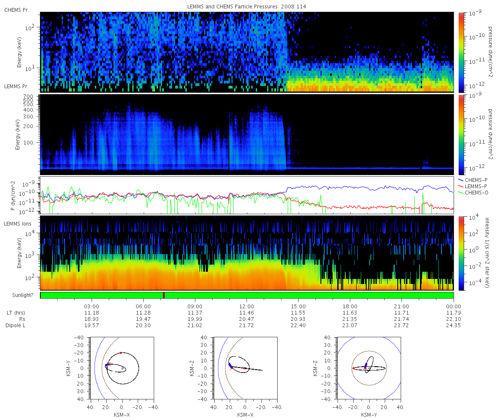Click the red marker in Sunlight bar

pos(163,295)
